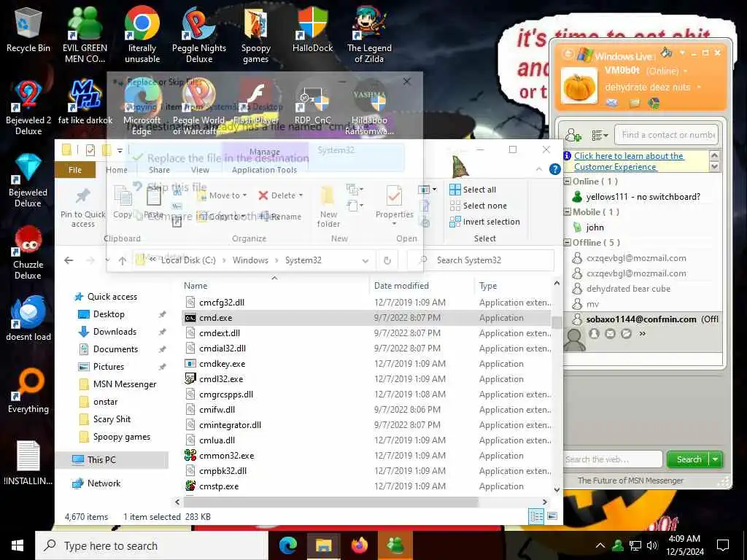747x560 pixels.
Task: Open the email inbox icon in Messenger header
Action: 612,102
